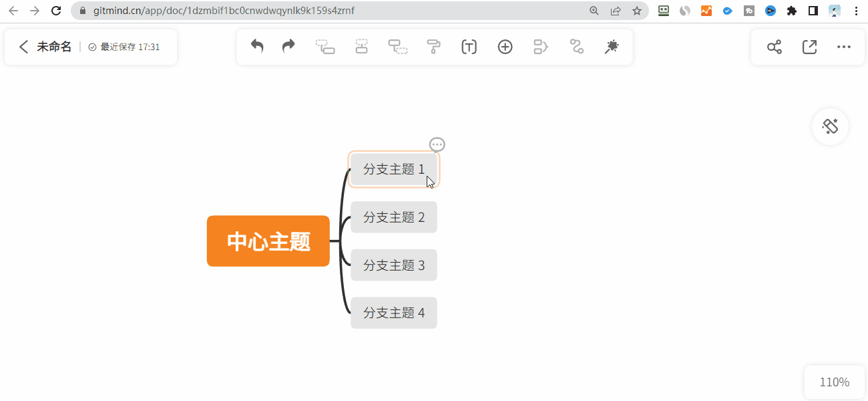This screenshot has height=401, width=868.
Task: Click the back chevron next to 未命名
Action: (x=23, y=47)
